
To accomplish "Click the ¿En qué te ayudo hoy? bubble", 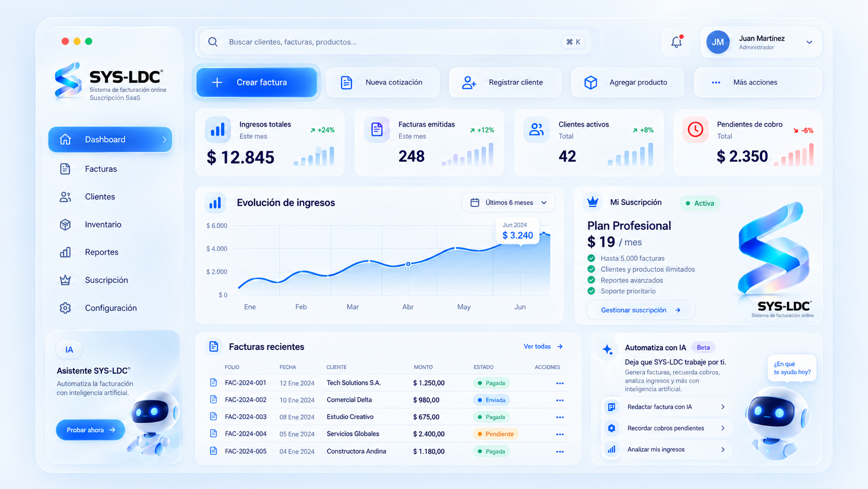I will click(792, 368).
